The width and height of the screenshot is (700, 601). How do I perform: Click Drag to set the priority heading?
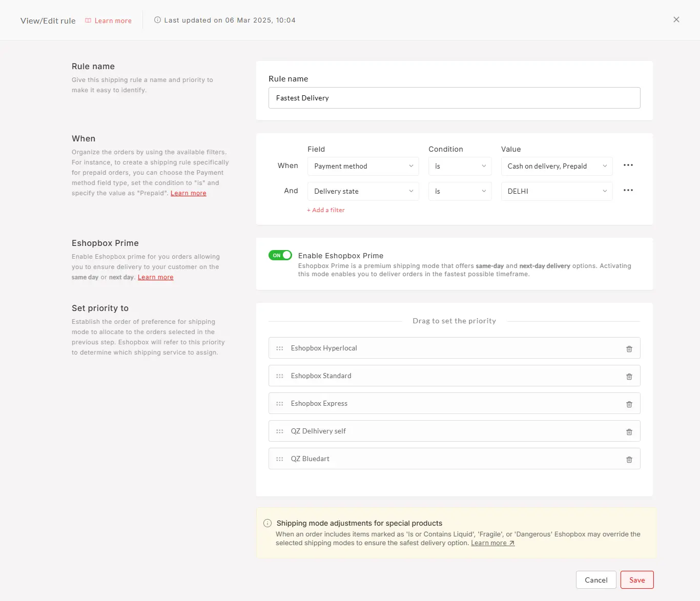click(455, 321)
